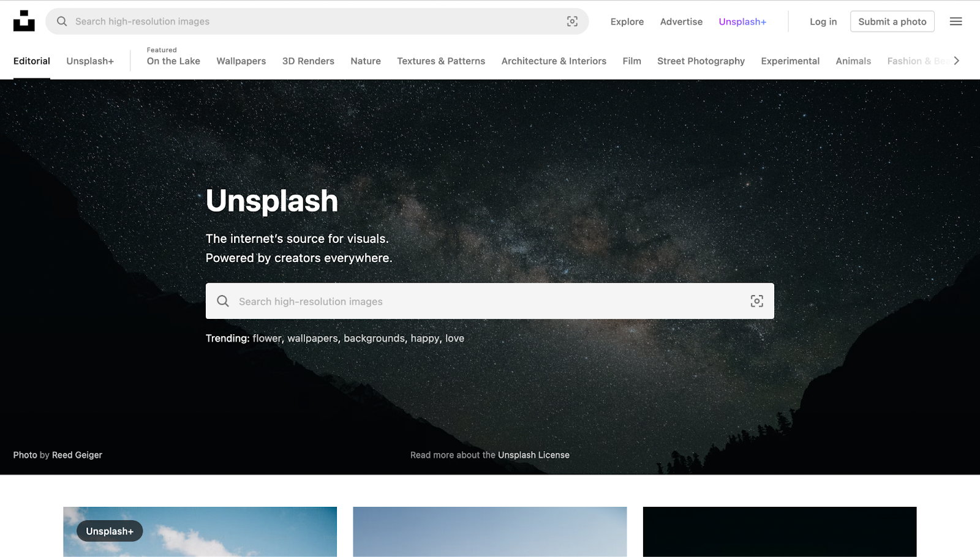Open featured On the Lake topic
This screenshot has width=980, height=557.
(173, 61)
